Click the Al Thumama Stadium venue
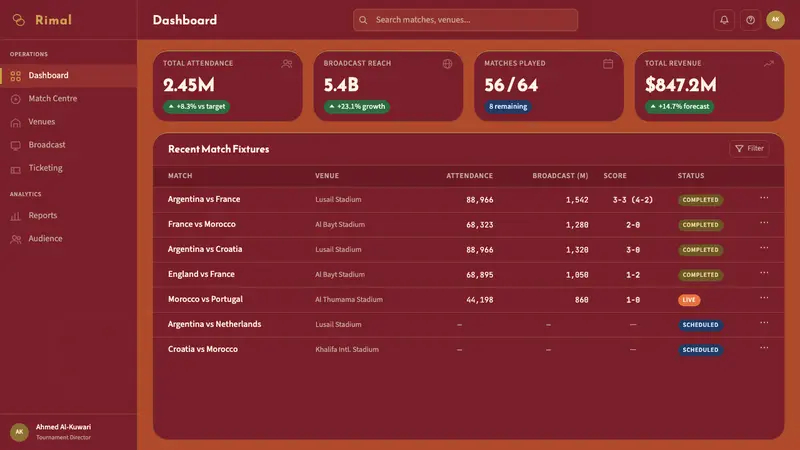The height and width of the screenshot is (450, 800). (x=349, y=299)
